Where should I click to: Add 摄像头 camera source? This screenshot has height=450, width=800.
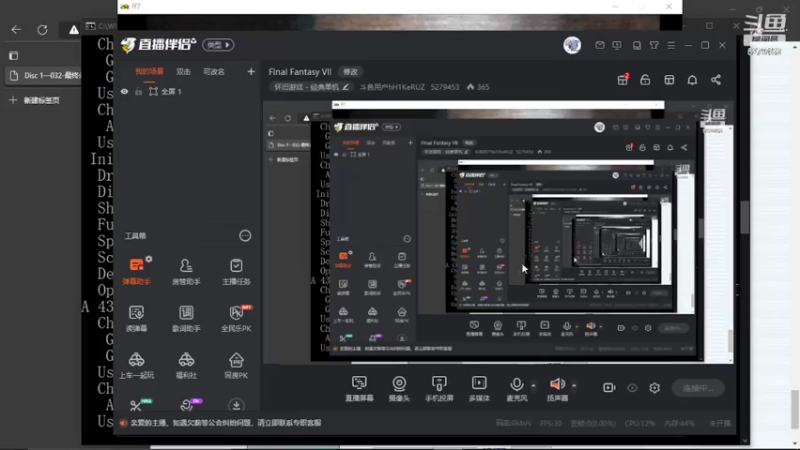(399, 388)
